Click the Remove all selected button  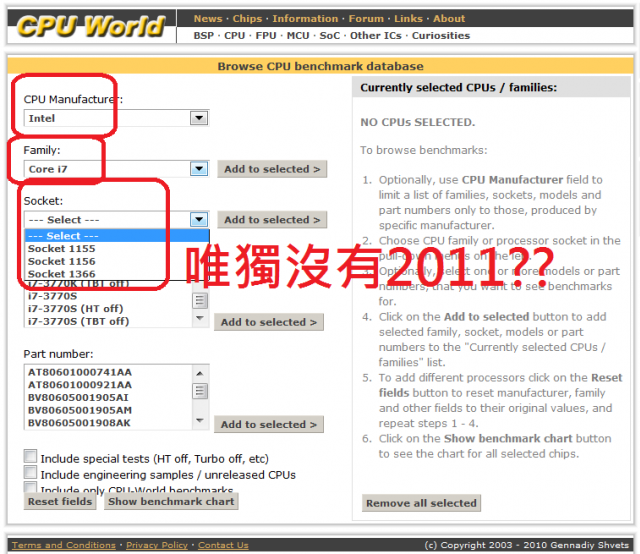421,503
